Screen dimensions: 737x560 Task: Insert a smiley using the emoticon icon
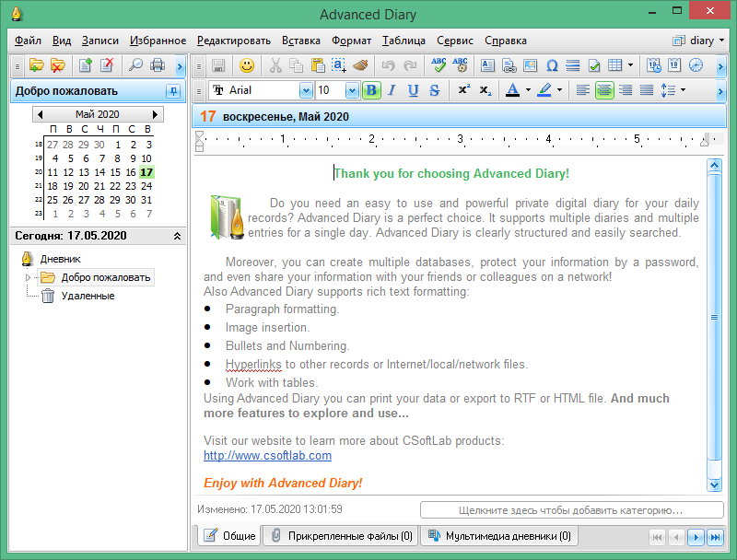(x=247, y=65)
